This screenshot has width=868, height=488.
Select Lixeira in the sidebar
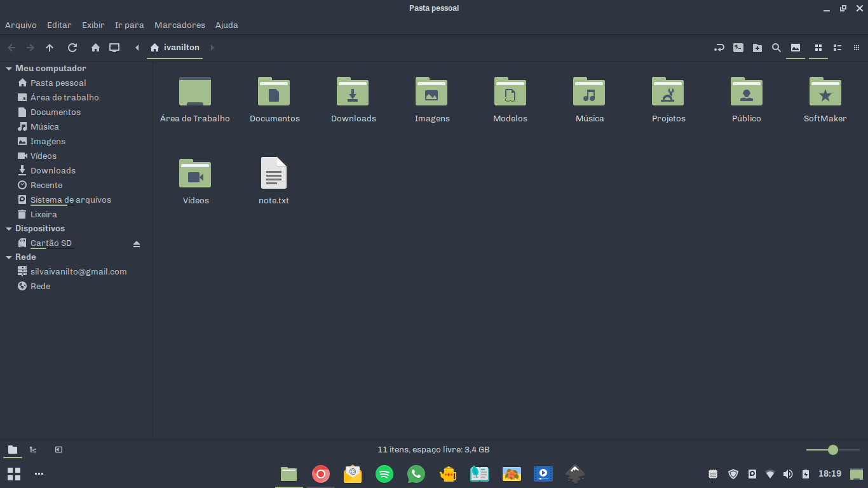coord(43,215)
